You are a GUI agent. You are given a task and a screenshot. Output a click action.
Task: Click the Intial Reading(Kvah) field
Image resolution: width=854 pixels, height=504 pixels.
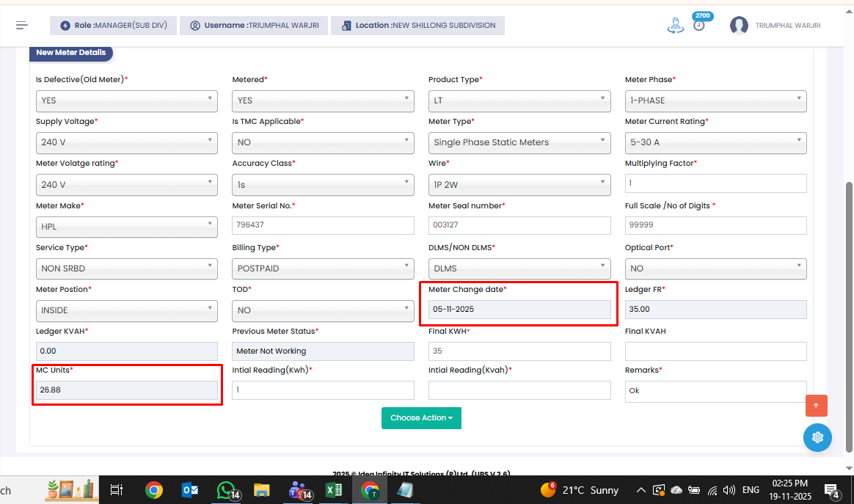(519, 390)
